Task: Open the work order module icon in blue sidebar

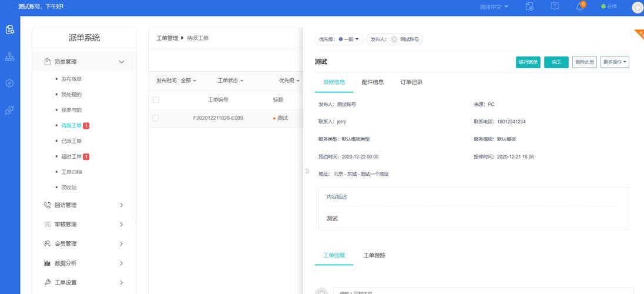Action: 10,29
